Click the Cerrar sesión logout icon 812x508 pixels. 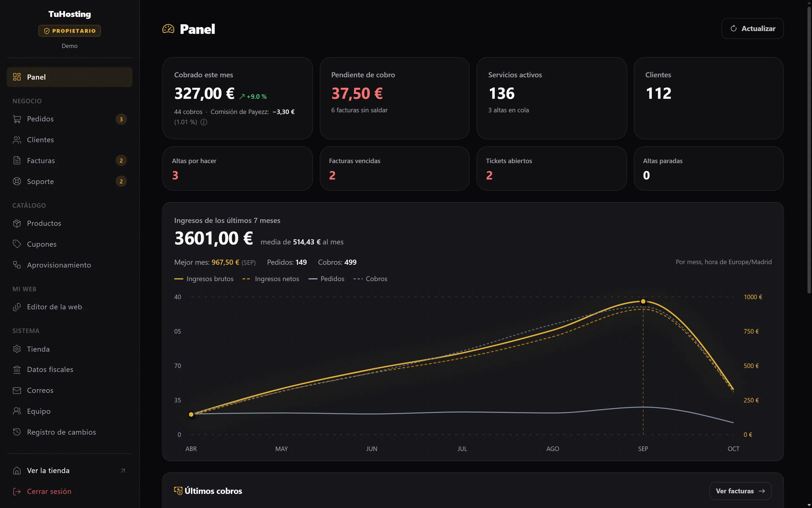point(17,492)
